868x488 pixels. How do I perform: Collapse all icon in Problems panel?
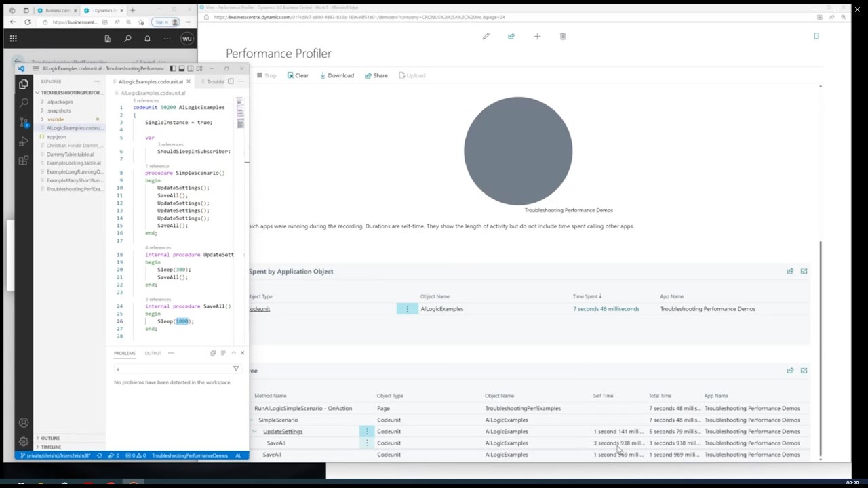tap(213, 353)
